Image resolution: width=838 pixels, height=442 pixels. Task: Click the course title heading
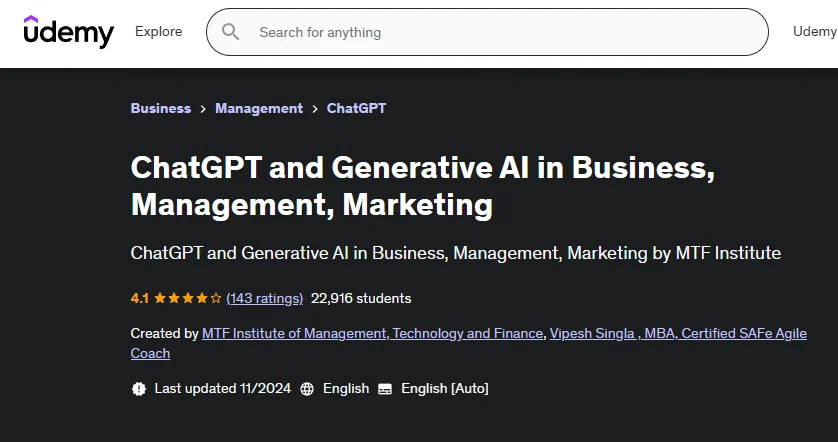coord(423,186)
